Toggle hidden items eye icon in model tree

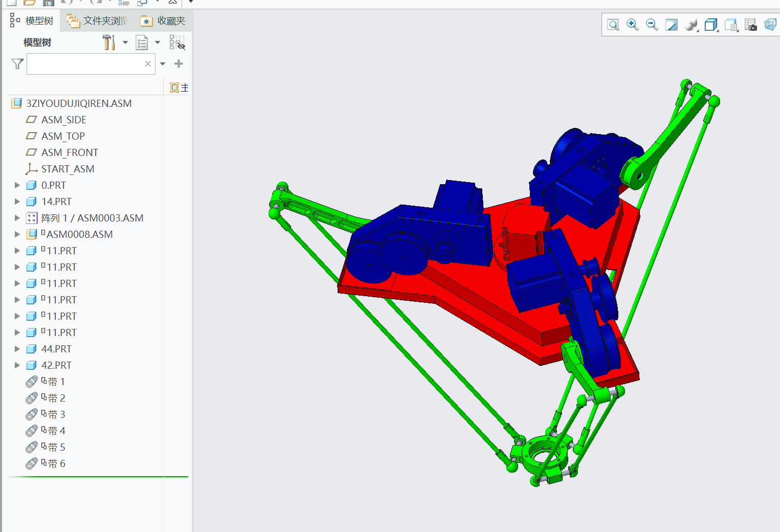tap(177, 42)
